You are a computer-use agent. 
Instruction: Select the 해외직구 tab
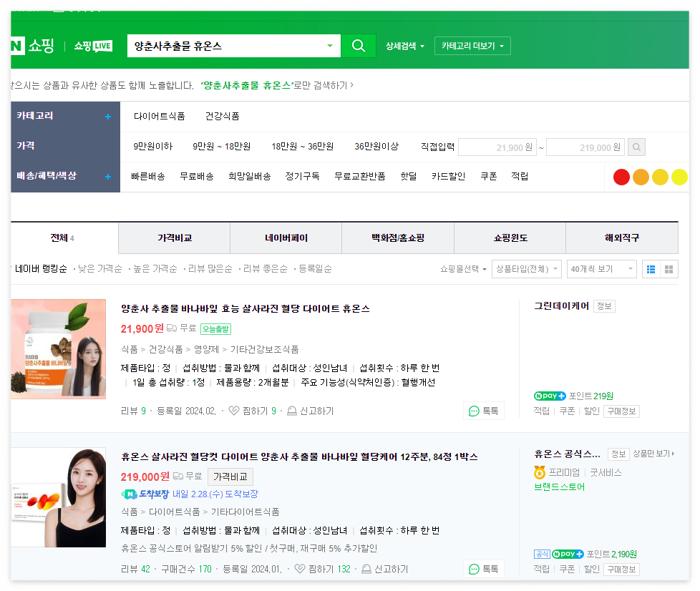point(622,238)
